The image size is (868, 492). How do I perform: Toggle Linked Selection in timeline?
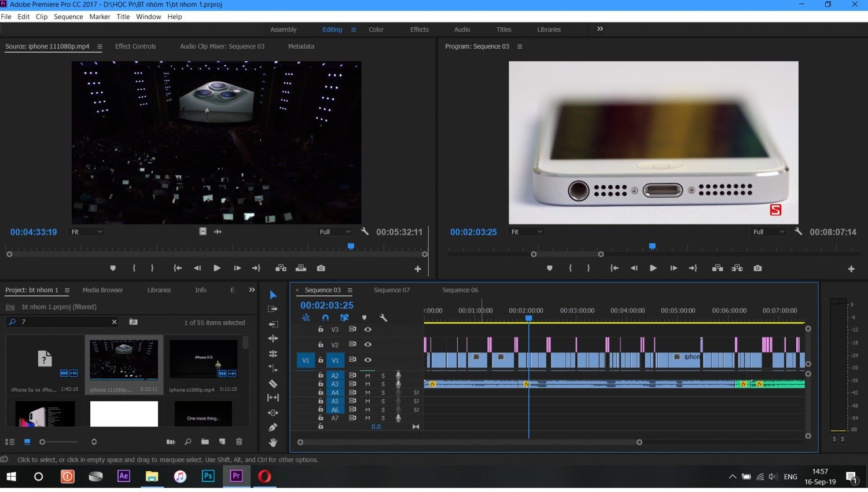344,318
